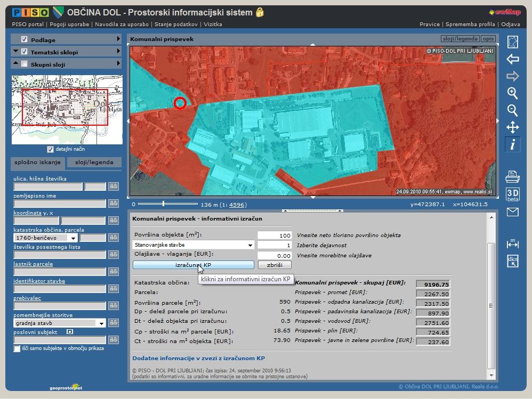Image resolution: width=532 pixels, height=399 pixels.
Task: Uncheck the Podlage layer checkbox
Action: point(25,39)
